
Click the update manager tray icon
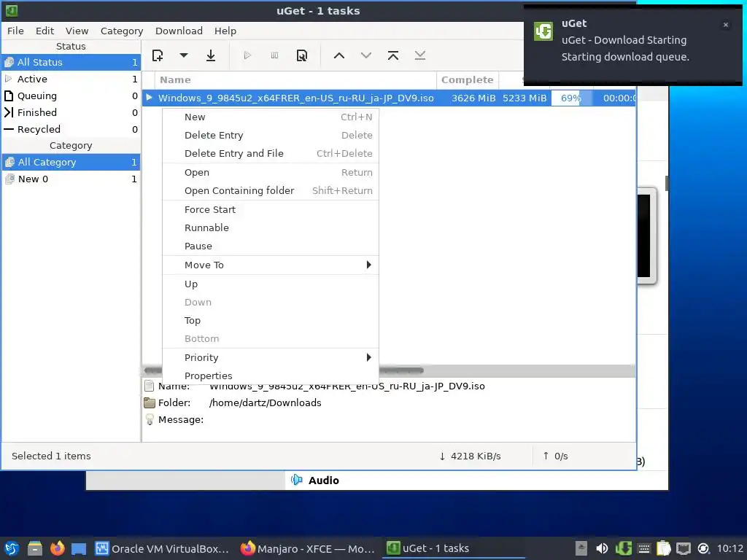(x=704, y=548)
